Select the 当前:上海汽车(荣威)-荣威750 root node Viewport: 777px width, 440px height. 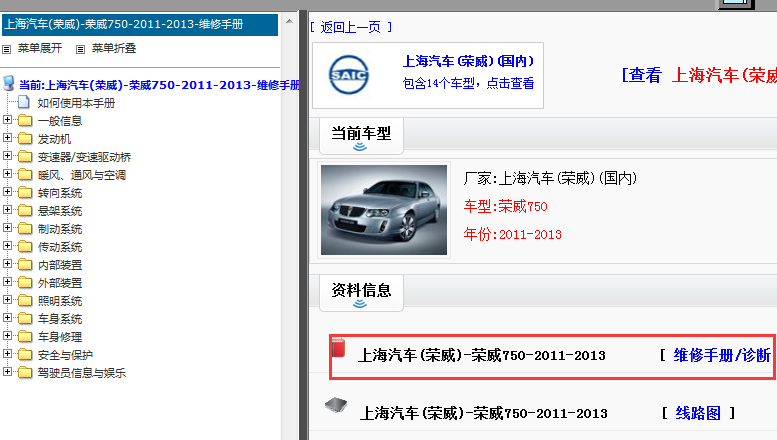point(159,85)
